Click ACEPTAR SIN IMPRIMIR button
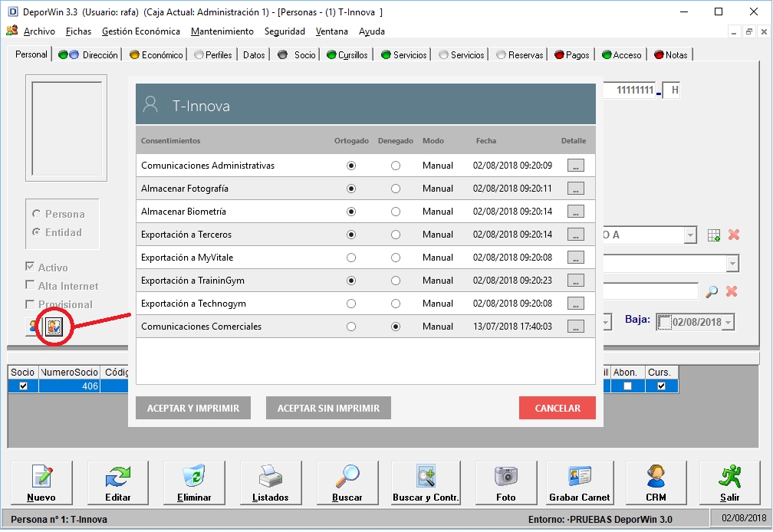The height and width of the screenshot is (532, 773). coord(328,409)
